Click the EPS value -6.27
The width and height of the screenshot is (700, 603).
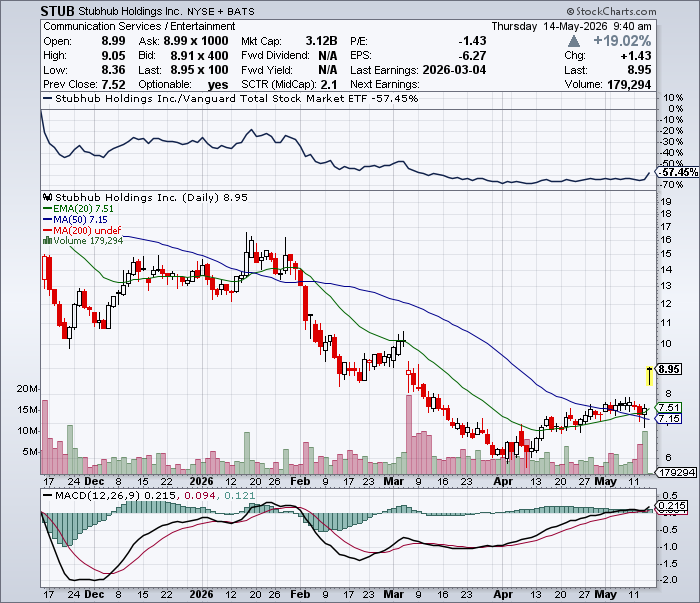click(x=472, y=56)
